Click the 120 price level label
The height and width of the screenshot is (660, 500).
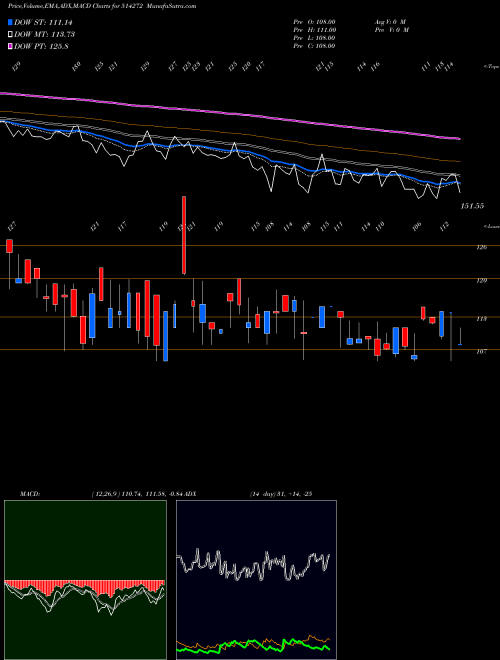tap(482, 280)
